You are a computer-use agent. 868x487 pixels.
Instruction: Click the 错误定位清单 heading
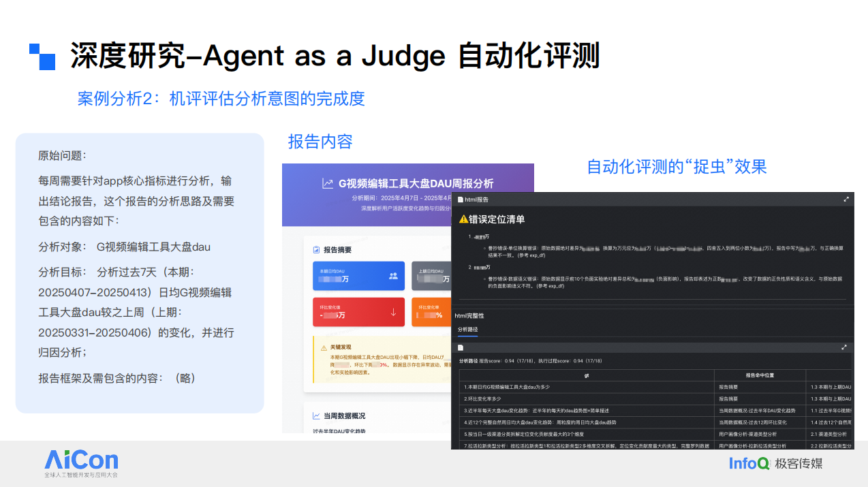click(x=497, y=219)
